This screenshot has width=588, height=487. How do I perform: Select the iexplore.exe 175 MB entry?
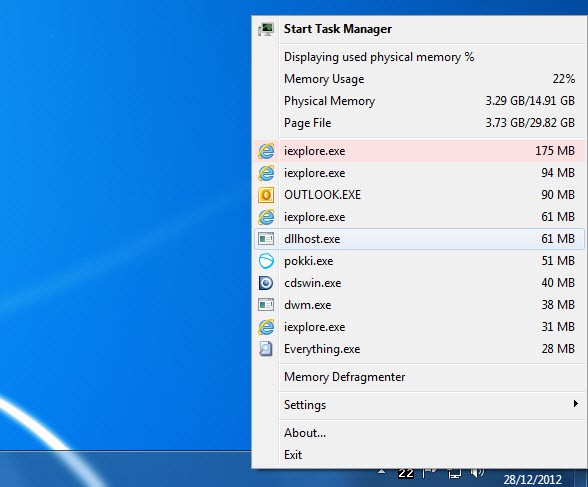[419, 151]
